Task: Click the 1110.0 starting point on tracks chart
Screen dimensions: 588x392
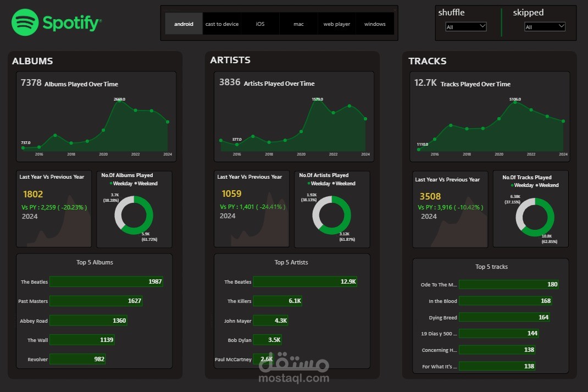Action: (419, 150)
